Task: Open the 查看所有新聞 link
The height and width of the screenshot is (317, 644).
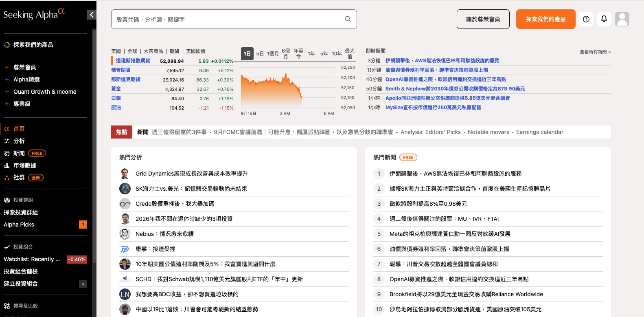Action: tap(595, 52)
